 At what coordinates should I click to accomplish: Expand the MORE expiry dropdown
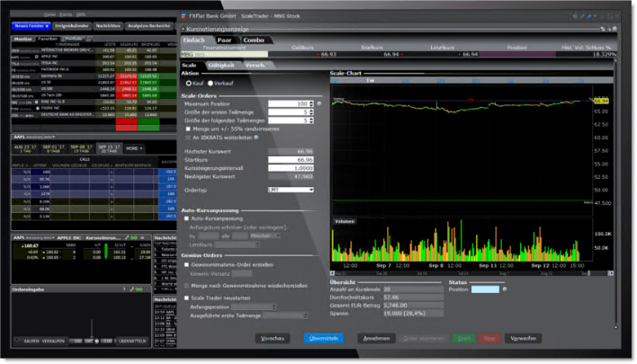click(132, 147)
